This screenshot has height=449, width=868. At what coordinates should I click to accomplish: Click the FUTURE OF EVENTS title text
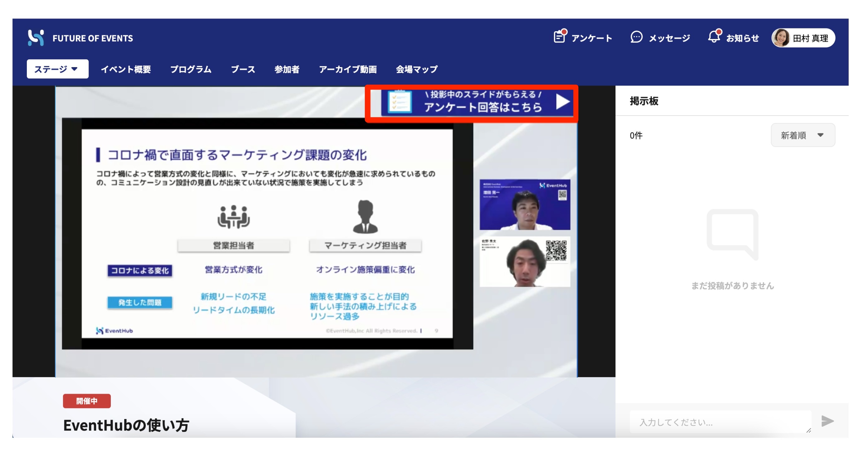click(x=93, y=38)
